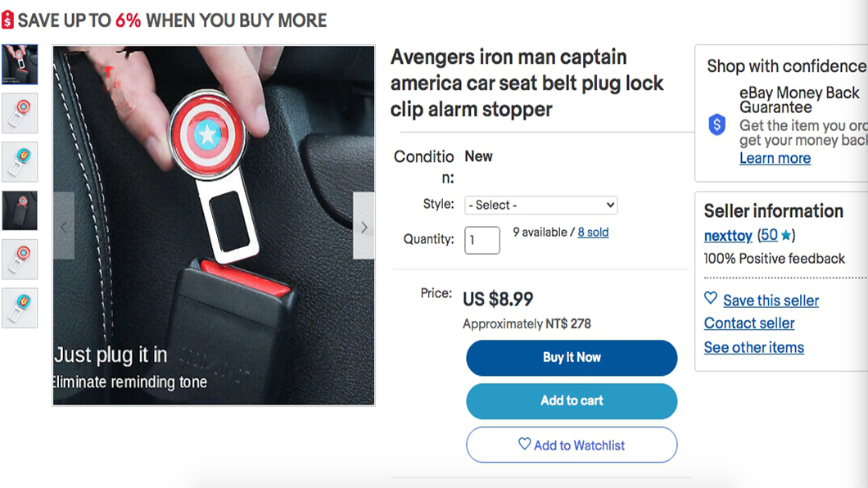This screenshot has width=868, height=488.
Task: Open the 8 sold link
Action: pyautogui.click(x=593, y=233)
